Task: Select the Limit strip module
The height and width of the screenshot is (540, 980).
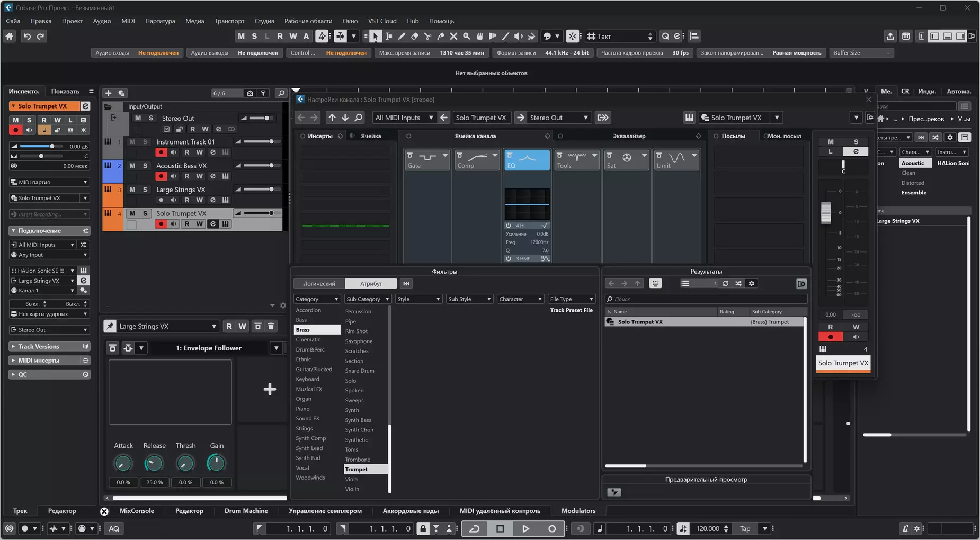Action: pos(676,160)
